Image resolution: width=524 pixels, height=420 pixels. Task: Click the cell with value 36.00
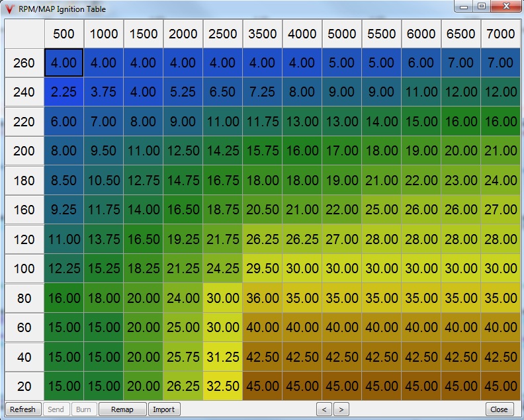tap(262, 298)
